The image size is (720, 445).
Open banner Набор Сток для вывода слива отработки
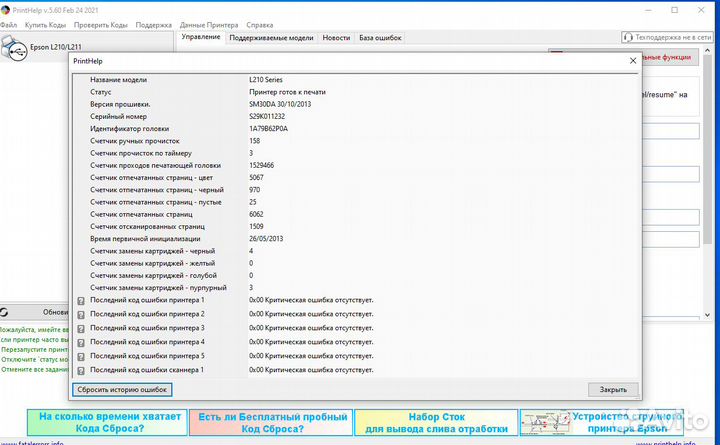coord(436,422)
